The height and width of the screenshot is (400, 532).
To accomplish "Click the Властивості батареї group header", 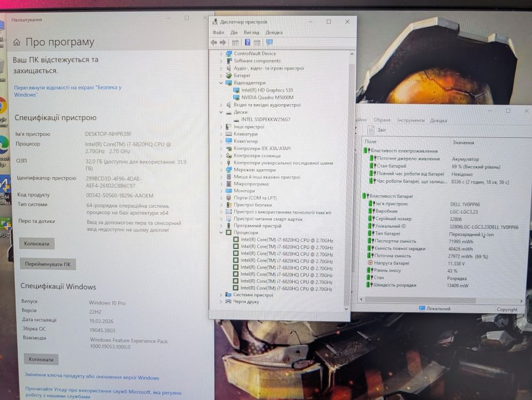I will 388,196.
